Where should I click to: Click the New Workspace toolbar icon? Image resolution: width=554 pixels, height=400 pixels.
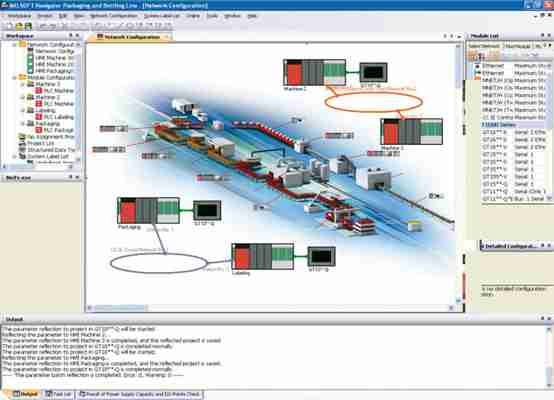(10, 26)
